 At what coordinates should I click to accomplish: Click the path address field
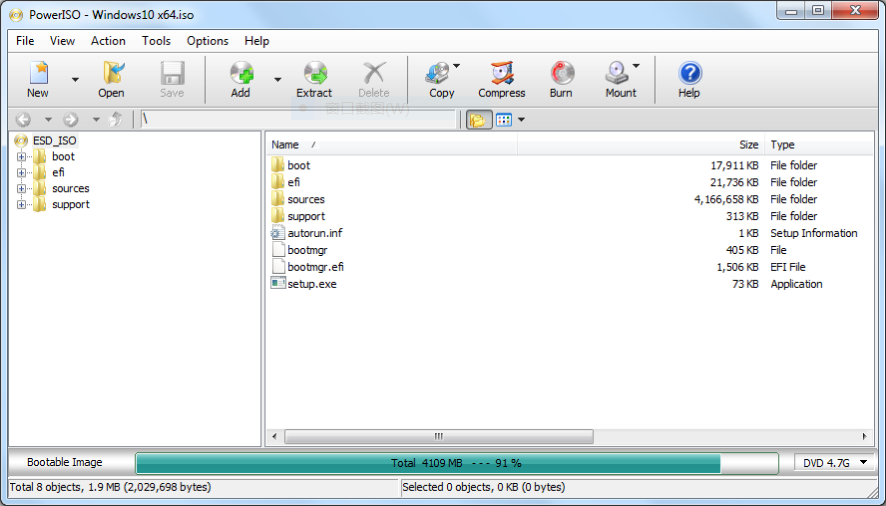pyautogui.click(x=298, y=119)
